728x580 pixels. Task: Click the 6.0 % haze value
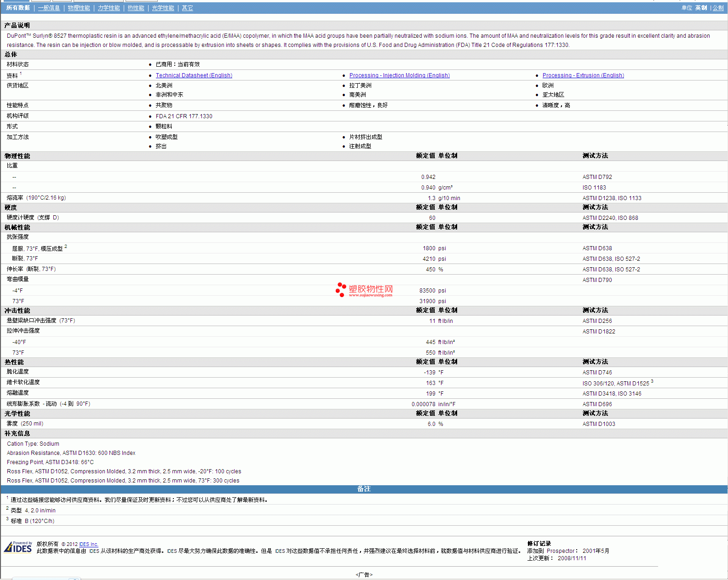click(435, 424)
